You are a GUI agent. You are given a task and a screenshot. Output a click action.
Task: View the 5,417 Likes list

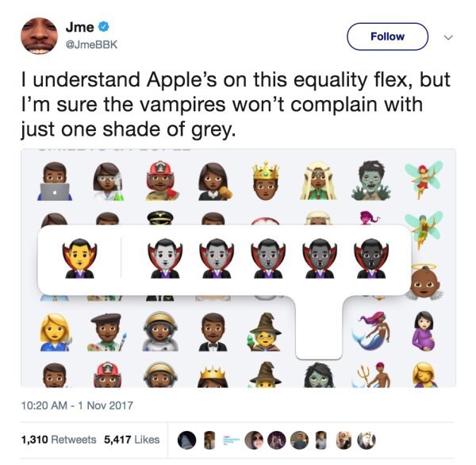(x=132, y=440)
